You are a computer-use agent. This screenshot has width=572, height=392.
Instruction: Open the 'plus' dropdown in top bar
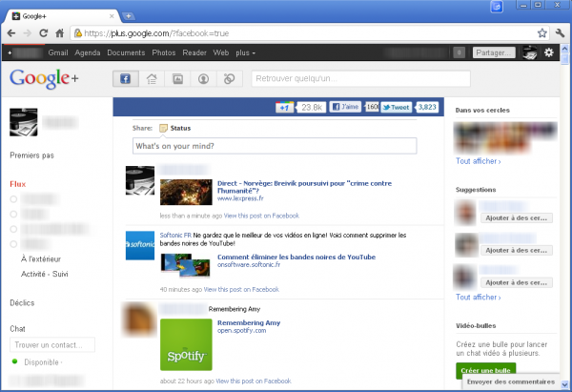tap(245, 52)
